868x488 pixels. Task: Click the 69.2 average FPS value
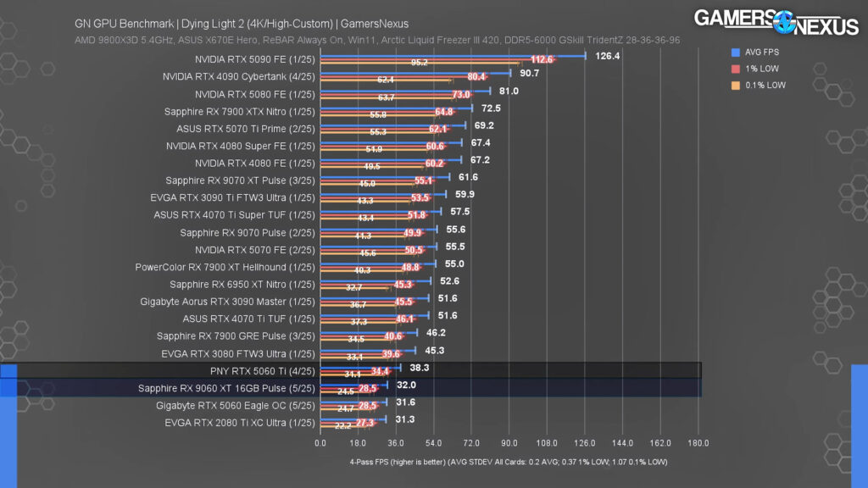tap(484, 125)
